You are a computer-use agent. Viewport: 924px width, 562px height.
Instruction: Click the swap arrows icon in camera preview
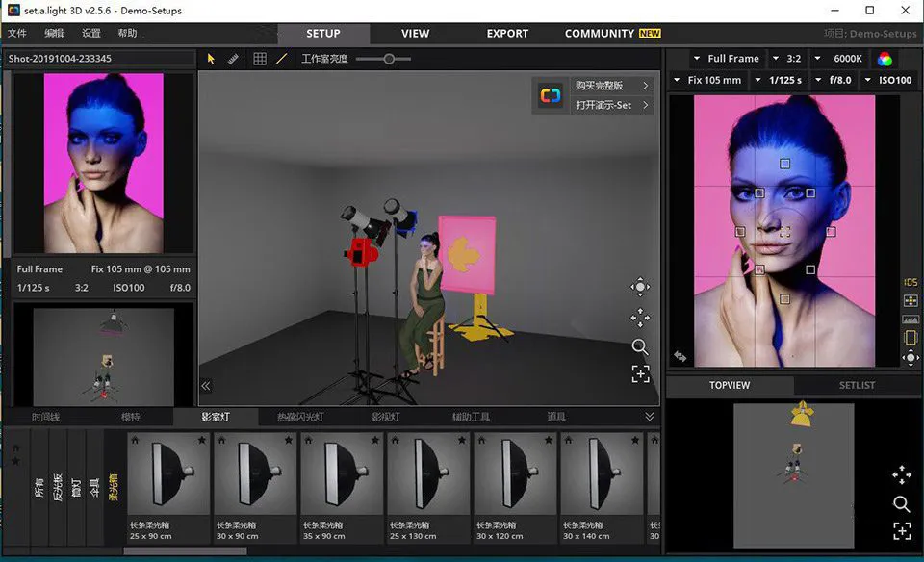pos(680,356)
